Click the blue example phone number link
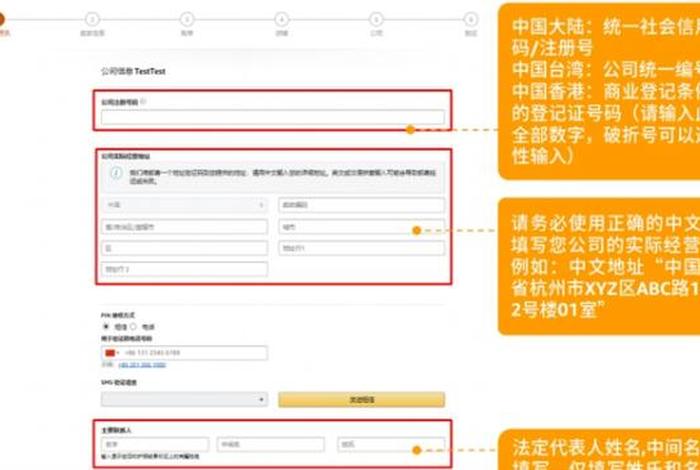 pos(142,365)
